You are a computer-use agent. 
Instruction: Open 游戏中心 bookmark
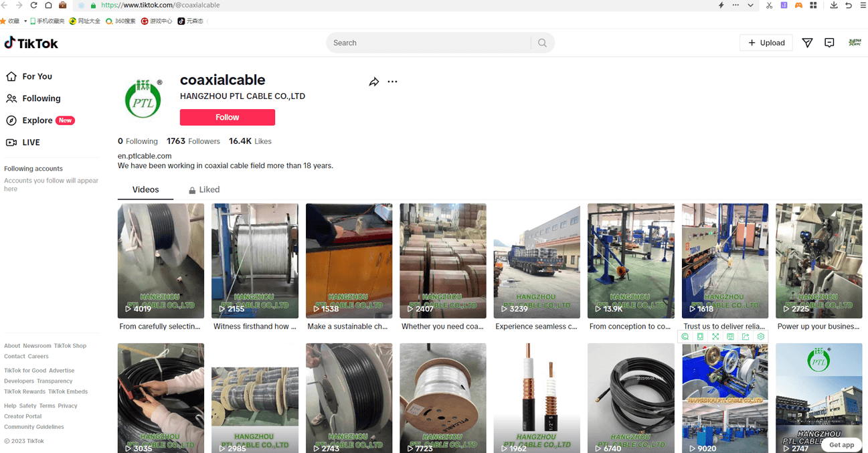tap(157, 21)
